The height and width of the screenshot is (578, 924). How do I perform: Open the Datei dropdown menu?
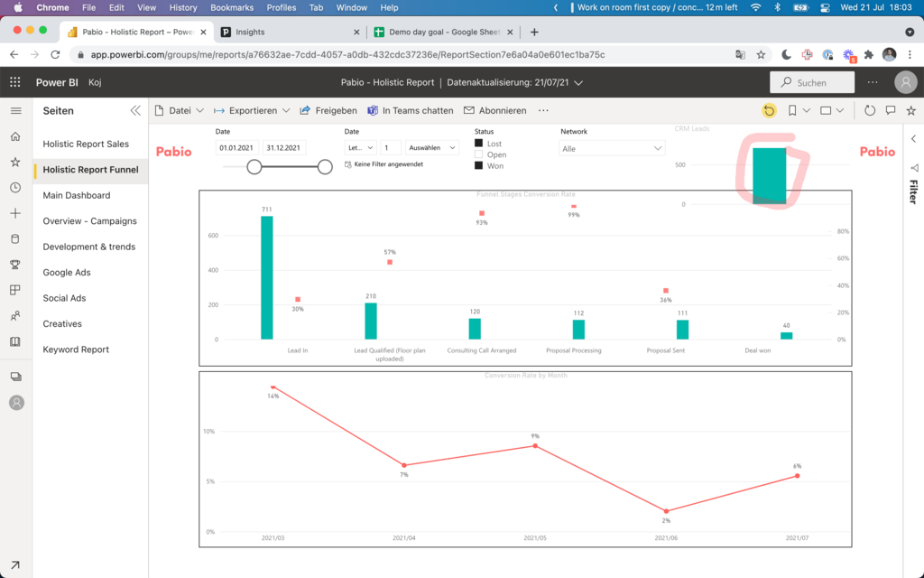[x=180, y=110]
